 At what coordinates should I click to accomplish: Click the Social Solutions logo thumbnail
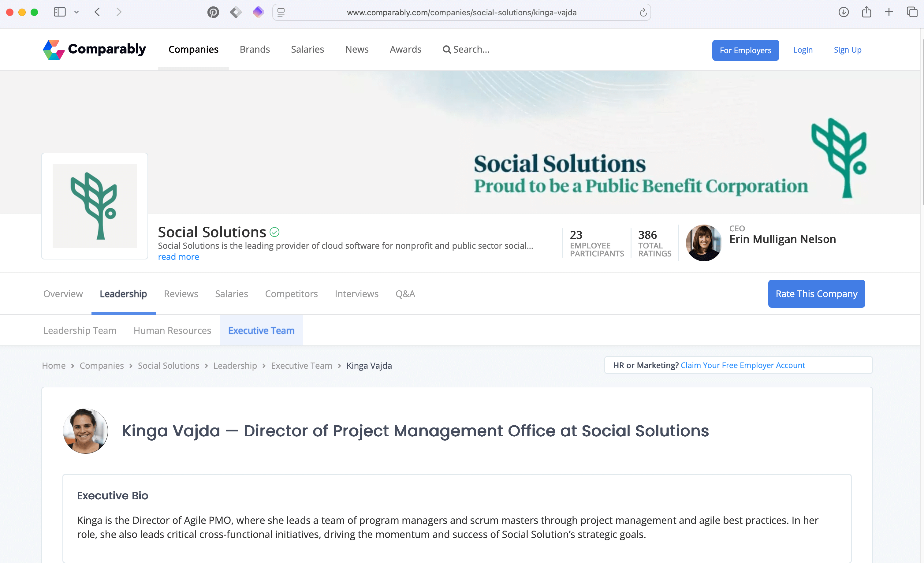(95, 206)
